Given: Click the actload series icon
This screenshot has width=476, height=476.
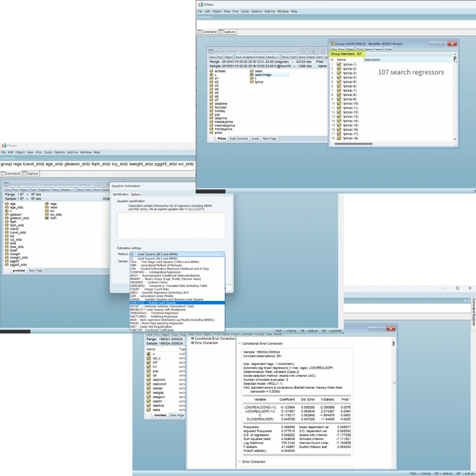Looking at the screenshot, I should 211,71.
